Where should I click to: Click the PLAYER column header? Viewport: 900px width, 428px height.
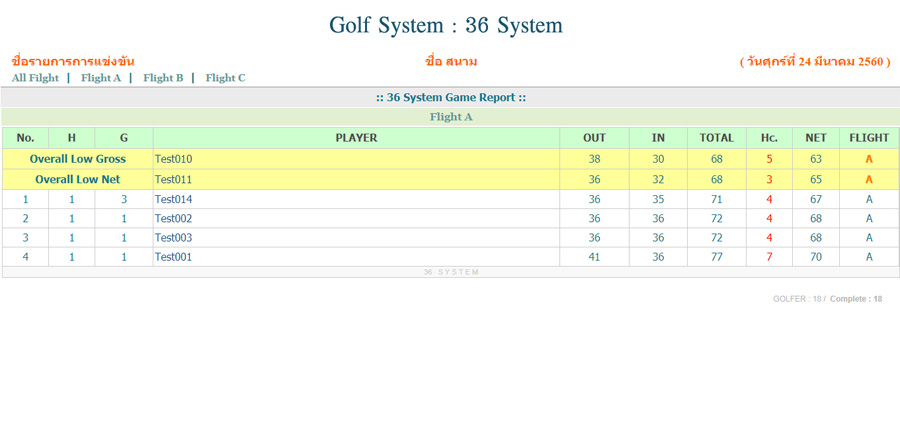click(356, 138)
